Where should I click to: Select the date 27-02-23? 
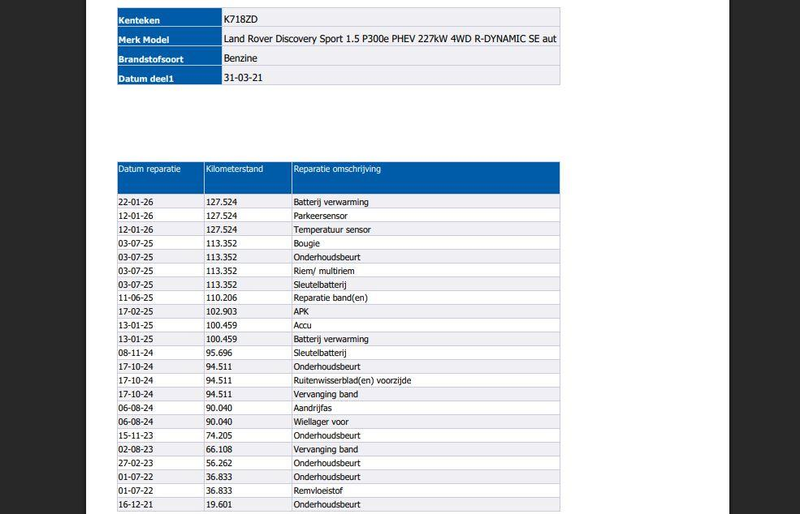136,463
